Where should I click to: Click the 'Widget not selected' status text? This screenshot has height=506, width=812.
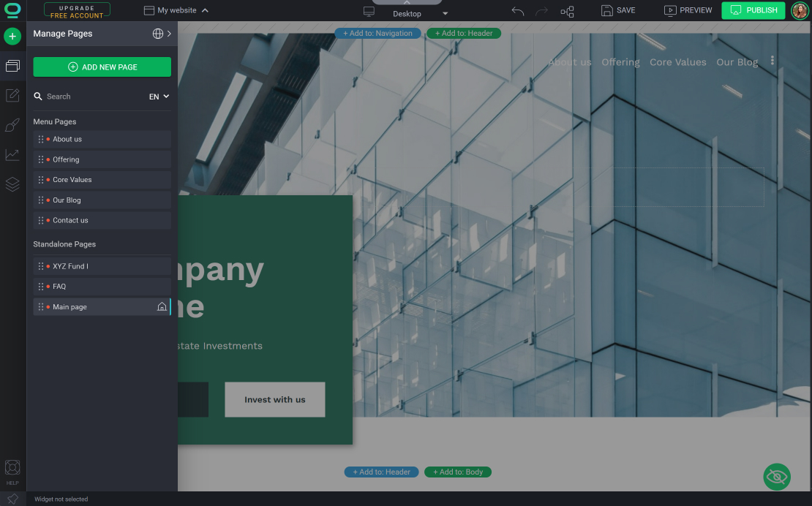61,499
